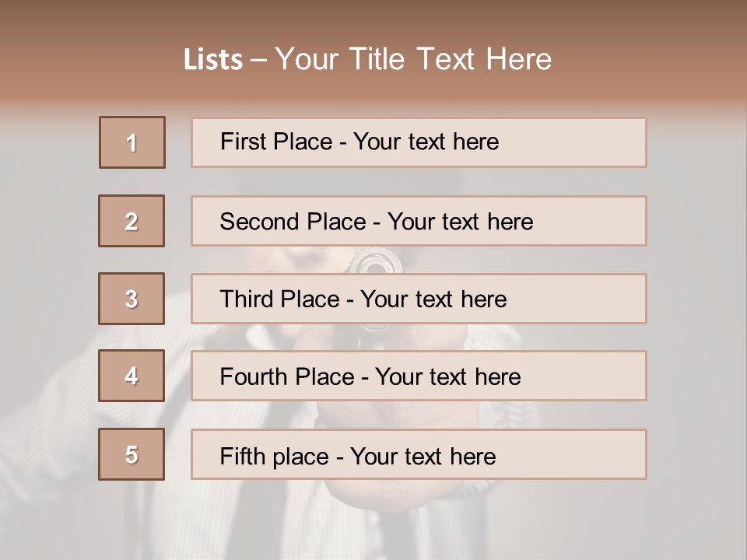Image resolution: width=747 pixels, height=560 pixels.
Task: Select the number 1 box
Action: (x=132, y=142)
